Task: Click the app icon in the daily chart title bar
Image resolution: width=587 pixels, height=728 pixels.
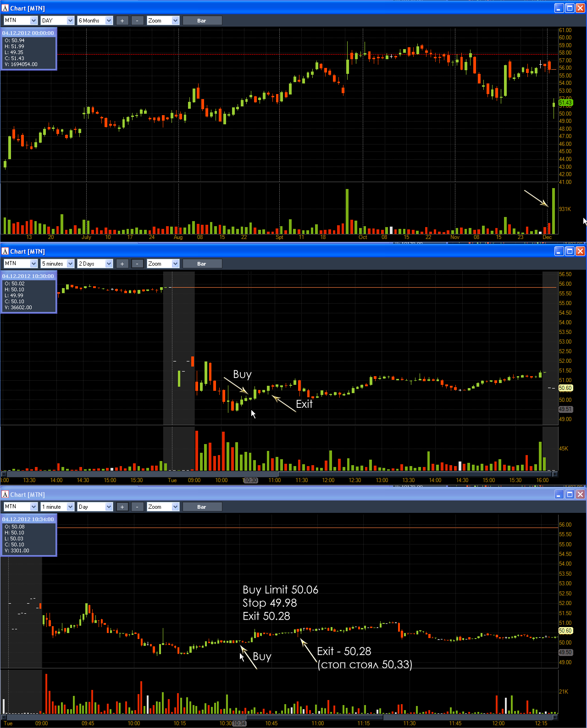Action: coord(6,8)
